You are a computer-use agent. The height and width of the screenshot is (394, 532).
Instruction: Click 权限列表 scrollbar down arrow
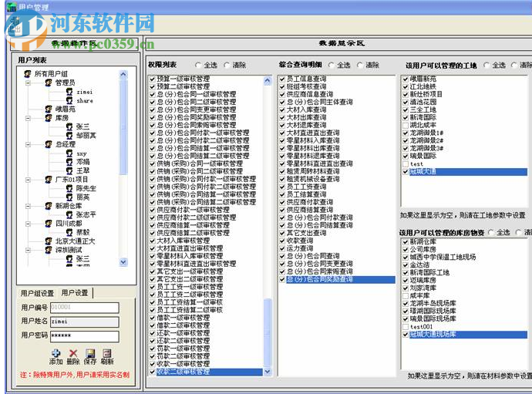pos(268,372)
